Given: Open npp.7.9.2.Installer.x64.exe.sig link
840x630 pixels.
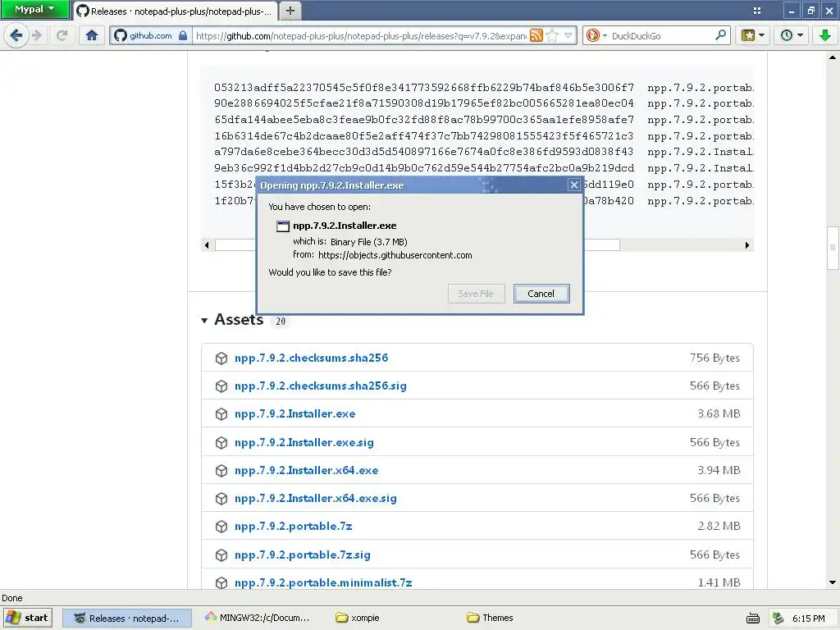Looking at the screenshot, I should click(x=316, y=498).
